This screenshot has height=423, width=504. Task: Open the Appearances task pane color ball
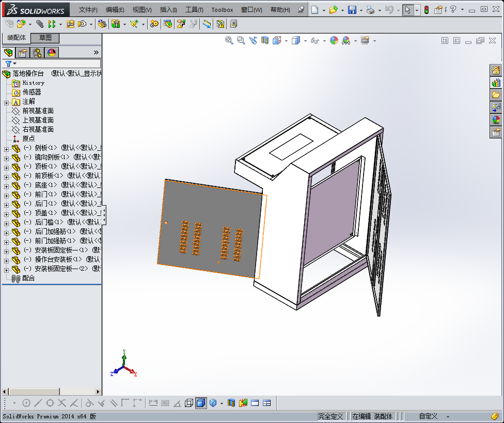tap(496, 120)
